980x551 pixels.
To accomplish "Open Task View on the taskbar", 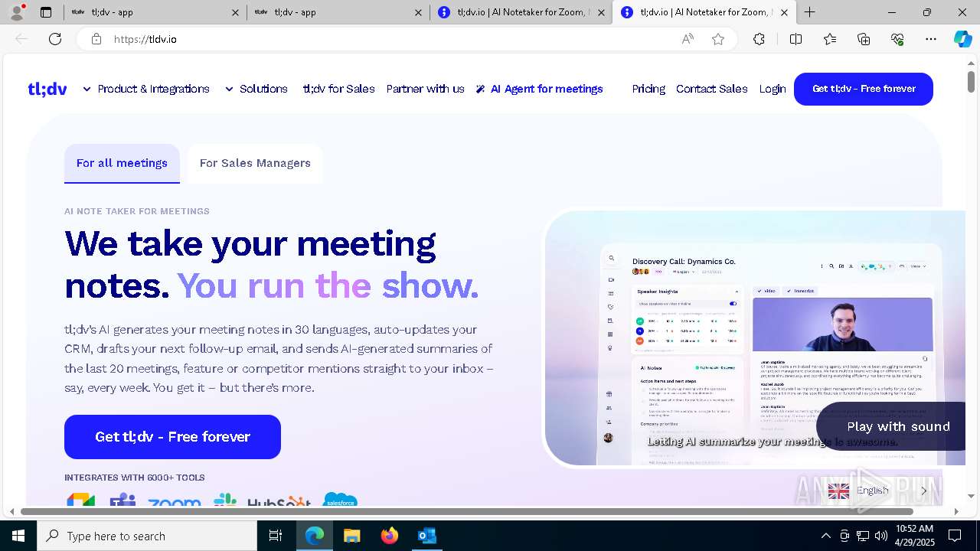I will tap(276, 536).
